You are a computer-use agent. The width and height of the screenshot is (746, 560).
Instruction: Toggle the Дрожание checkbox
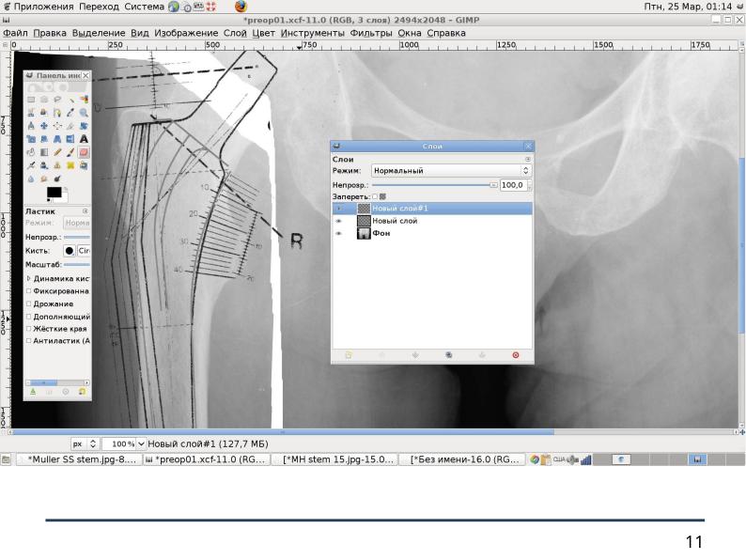pos(29,303)
